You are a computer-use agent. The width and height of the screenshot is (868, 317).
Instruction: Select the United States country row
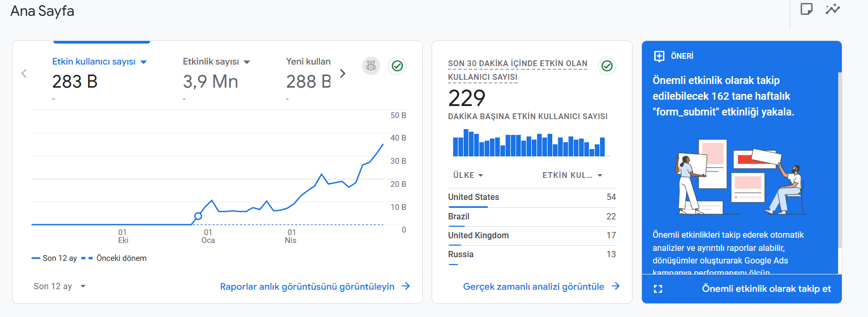point(532,197)
